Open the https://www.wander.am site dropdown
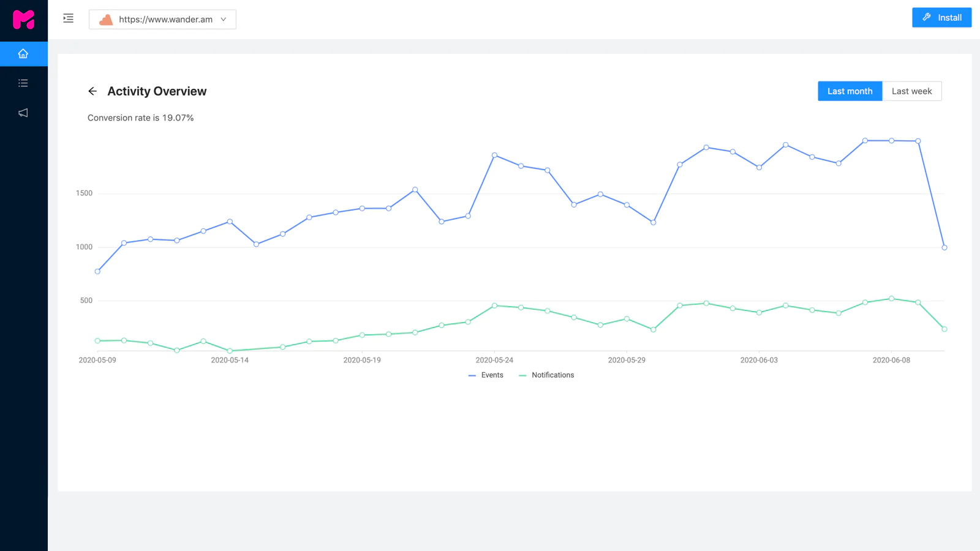Viewport: 980px width, 551px height. (162, 20)
